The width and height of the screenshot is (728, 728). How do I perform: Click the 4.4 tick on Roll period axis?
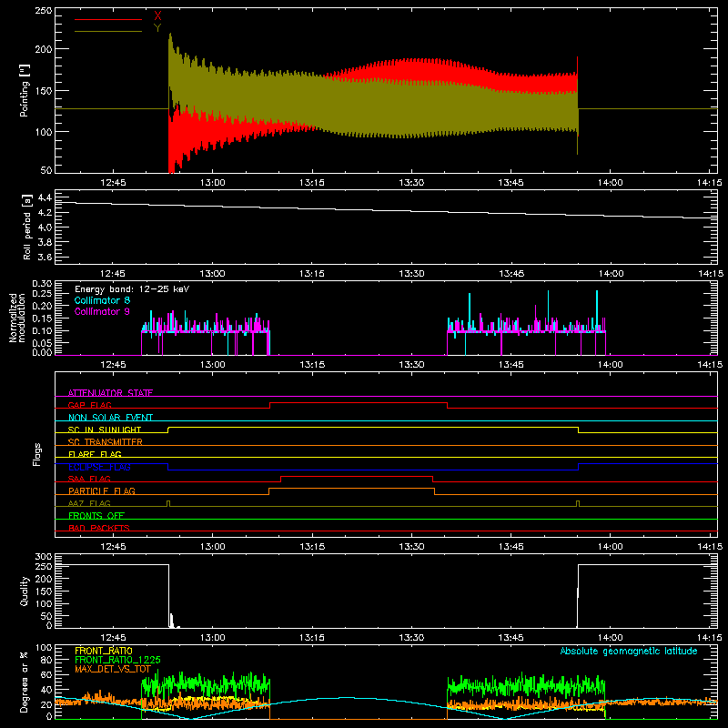pyautogui.click(x=45, y=197)
